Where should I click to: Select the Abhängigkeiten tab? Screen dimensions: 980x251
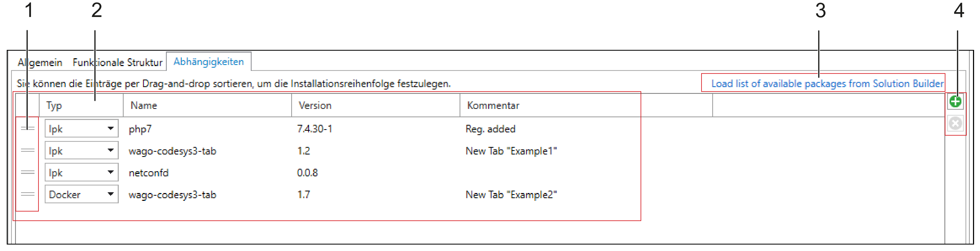[x=209, y=61]
